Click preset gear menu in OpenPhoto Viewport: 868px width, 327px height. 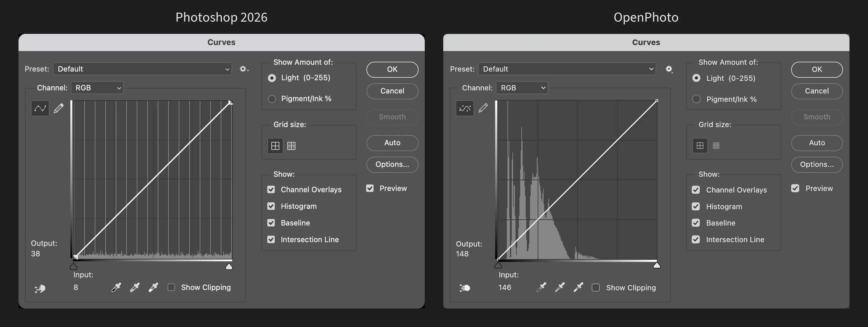click(x=669, y=69)
